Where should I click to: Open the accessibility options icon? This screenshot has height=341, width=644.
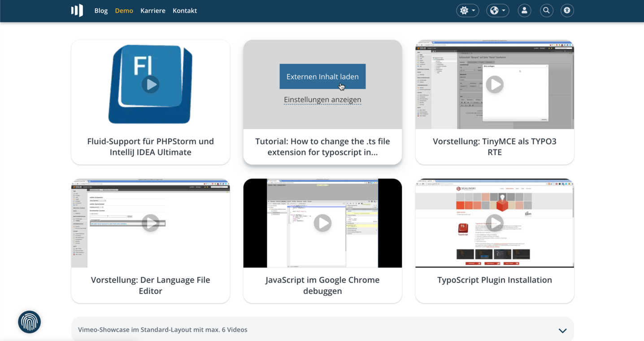567,10
